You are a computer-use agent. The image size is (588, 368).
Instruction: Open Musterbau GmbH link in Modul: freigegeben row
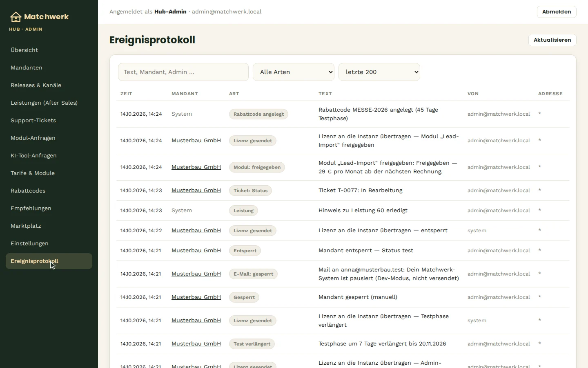click(x=196, y=167)
